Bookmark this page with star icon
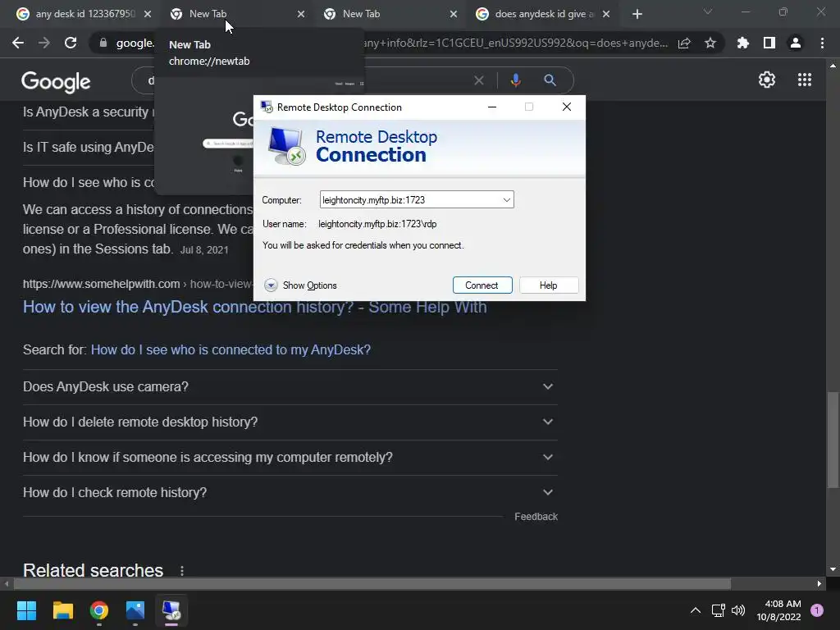Screen dimensions: 840x630 point(710,43)
